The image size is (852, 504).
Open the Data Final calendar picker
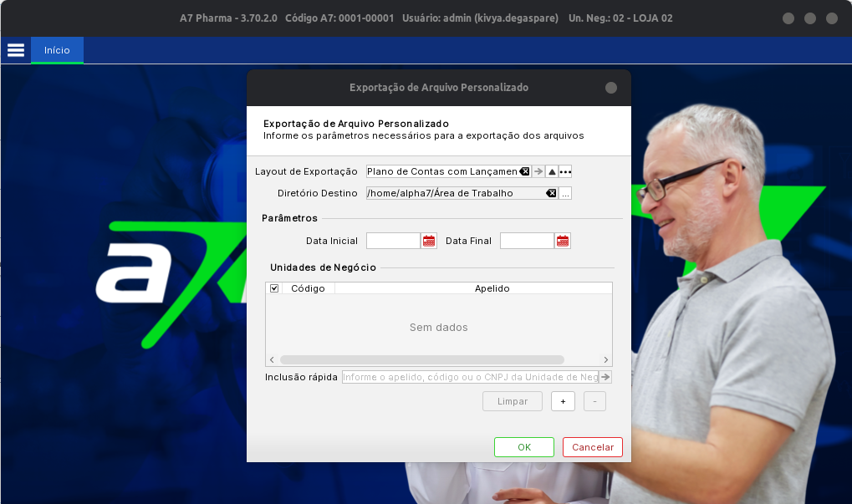coord(563,241)
